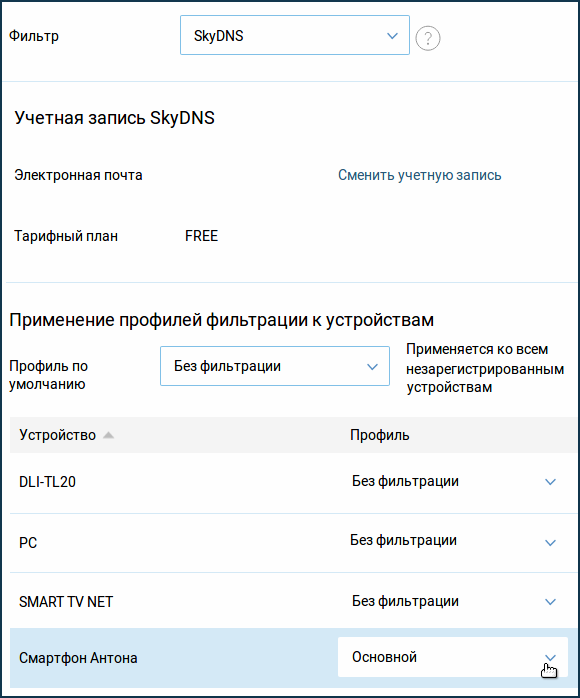The width and height of the screenshot is (580, 698).
Task: Open the SkyDNS filter dropdown
Action: (x=295, y=35)
